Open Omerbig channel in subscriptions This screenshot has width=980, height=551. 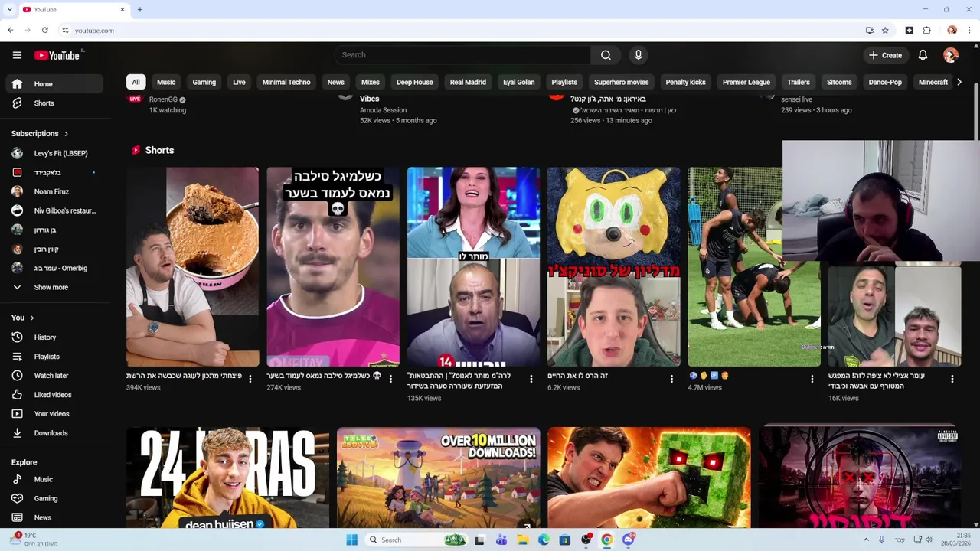click(x=53, y=268)
